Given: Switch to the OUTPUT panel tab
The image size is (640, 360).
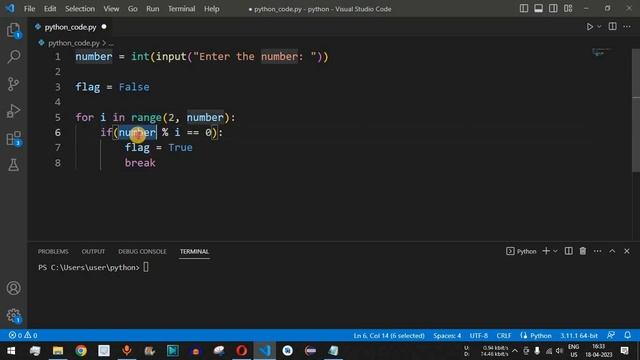Looking at the screenshot, I should tap(93, 251).
